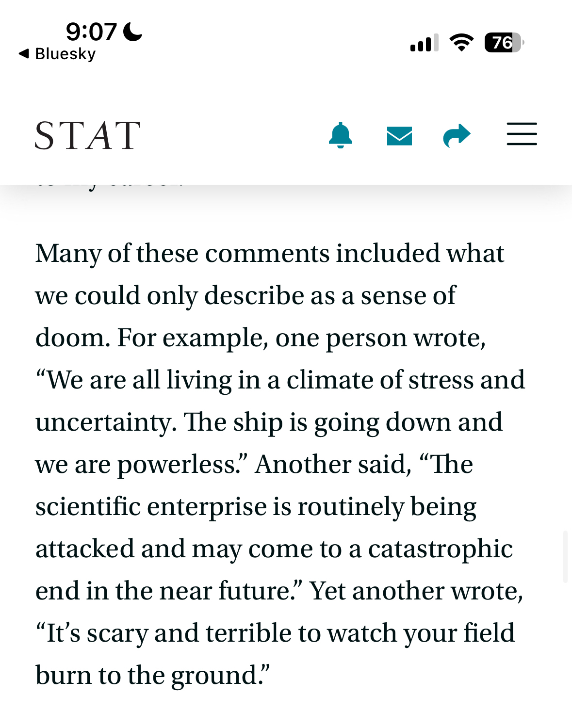Image resolution: width=572 pixels, height=728 pixels.
Task: Tap the cellular signal bars
Action: pos(424,43)
